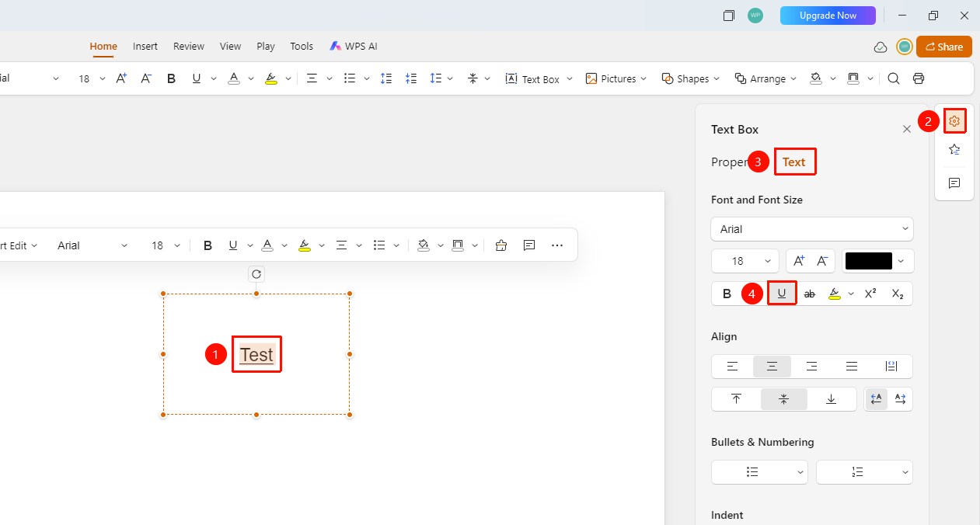Switch to the Insert tab
Screen dimensions: 980x525
pyautogui.click(x=145, y=47)
